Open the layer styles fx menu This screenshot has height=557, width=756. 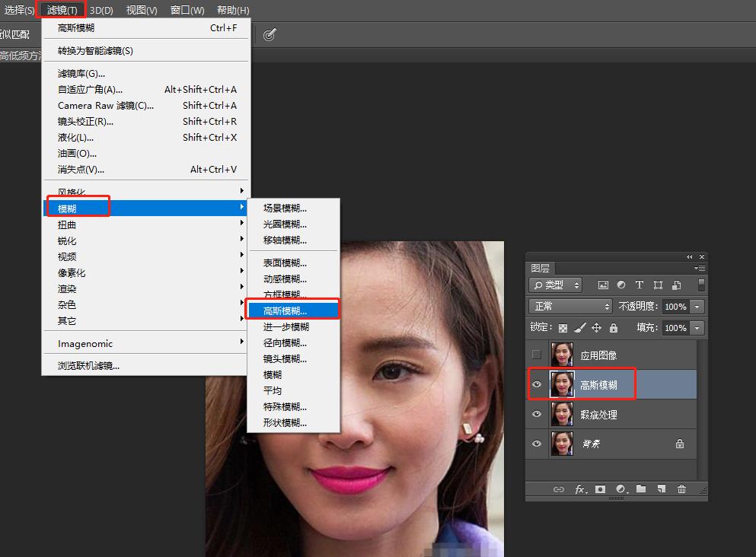pyautogui.click(x=580, y=489)
